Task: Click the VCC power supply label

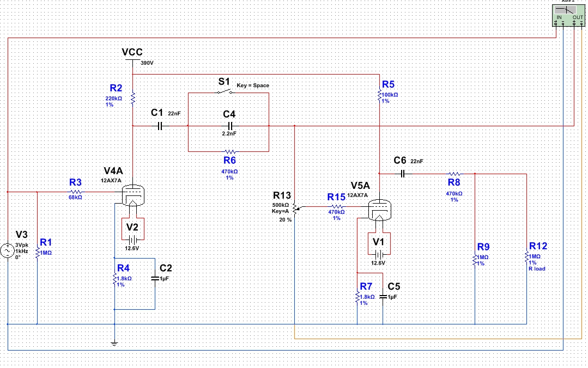Action: (132, 52)
